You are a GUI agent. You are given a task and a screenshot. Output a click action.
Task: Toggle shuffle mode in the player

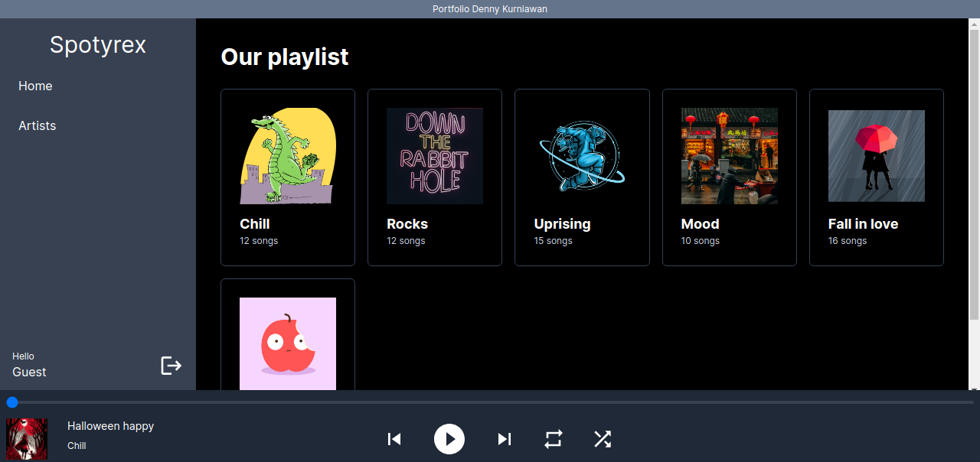tap(603, 439)
